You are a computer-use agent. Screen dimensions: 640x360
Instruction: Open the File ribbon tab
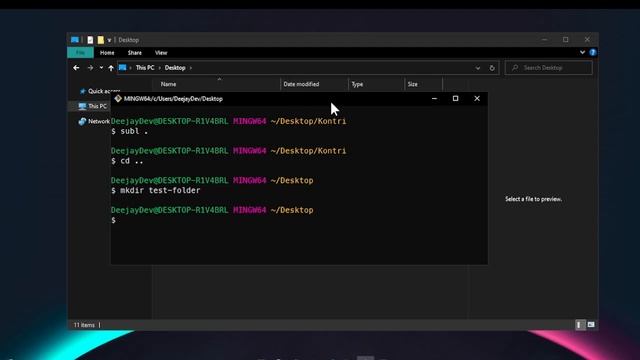pos(80,53)
